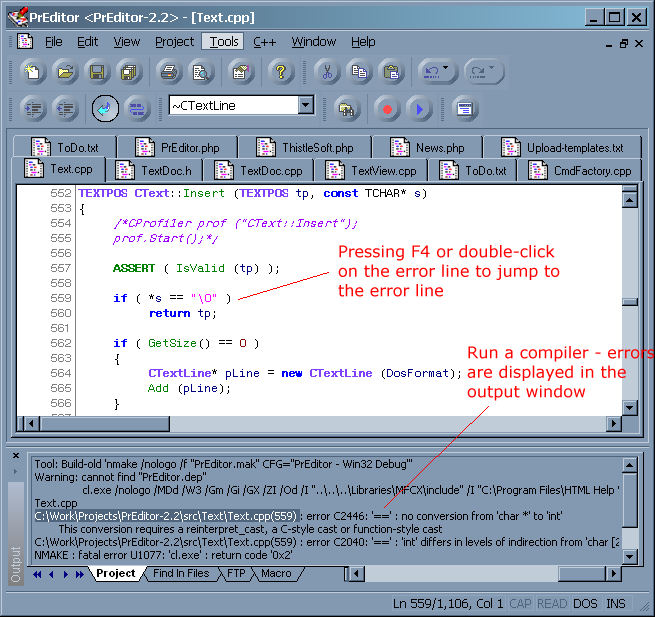Click the last-tab double right arrow
Image resolution: width=655 pixels, height=617 pixels.
[79, 574]
